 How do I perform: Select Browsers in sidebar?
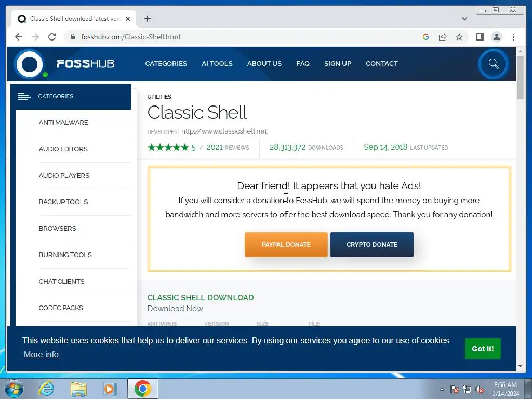pos(57,229)
